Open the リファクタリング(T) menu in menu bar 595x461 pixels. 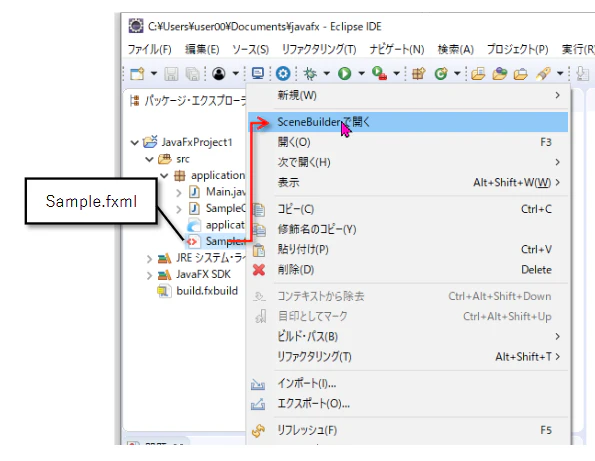(x=319, y=49)
